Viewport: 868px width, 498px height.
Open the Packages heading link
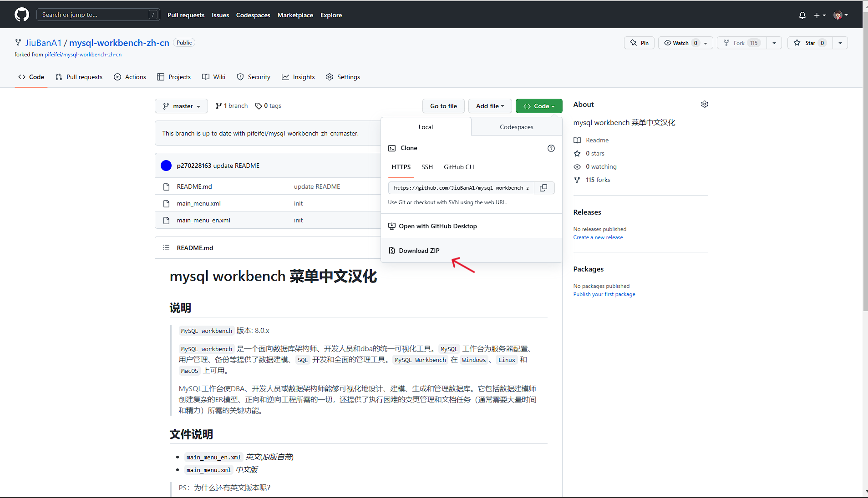[x=588, y=269]
